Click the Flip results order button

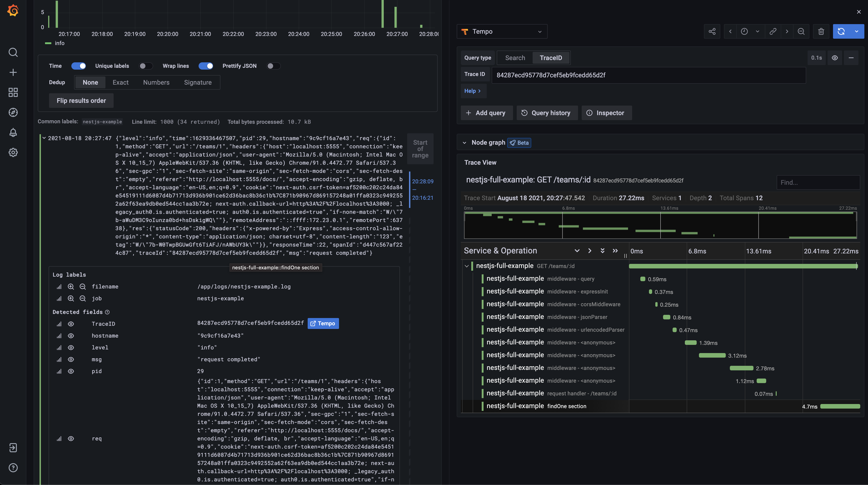(81, 100)
